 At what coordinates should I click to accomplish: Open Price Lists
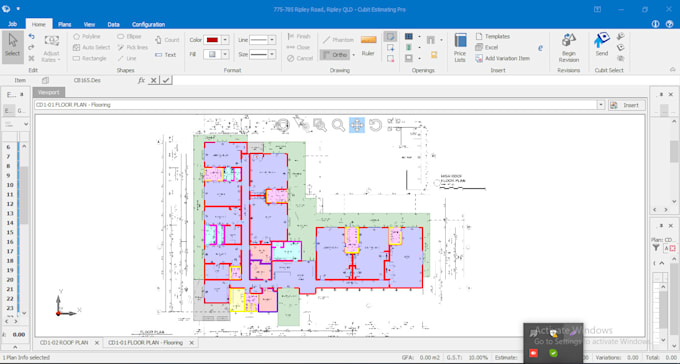(x=460, y=48)
